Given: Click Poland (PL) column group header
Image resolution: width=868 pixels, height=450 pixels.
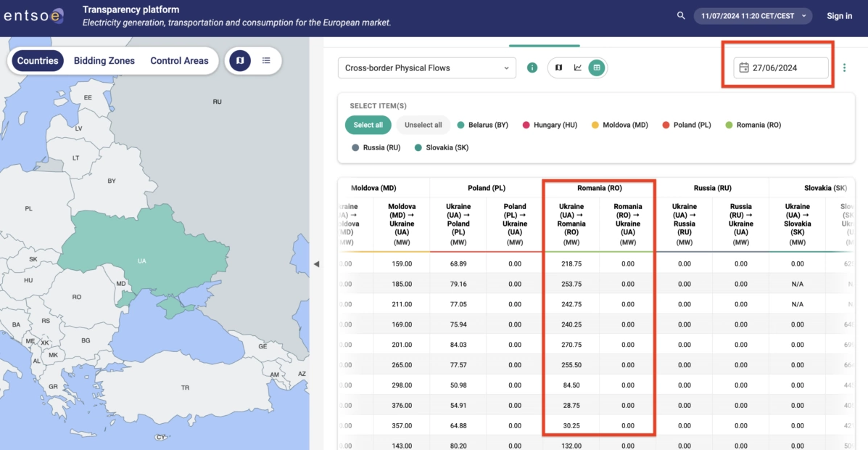Looking at the screenshot, I should [487, 188].
